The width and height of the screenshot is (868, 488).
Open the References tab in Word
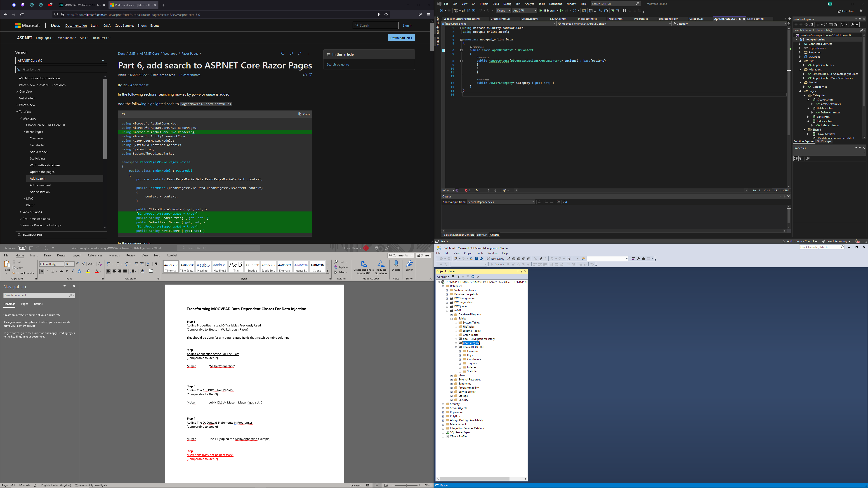(x=95, y=256)
